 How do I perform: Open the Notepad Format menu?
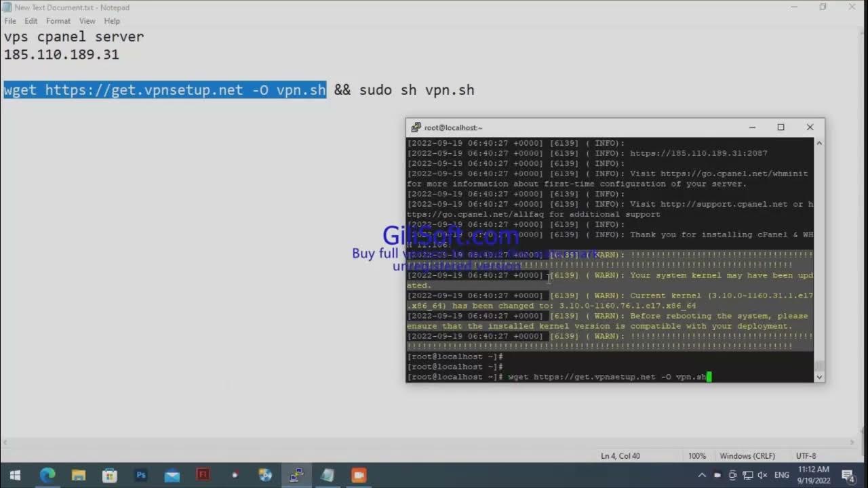coord(58,21)
